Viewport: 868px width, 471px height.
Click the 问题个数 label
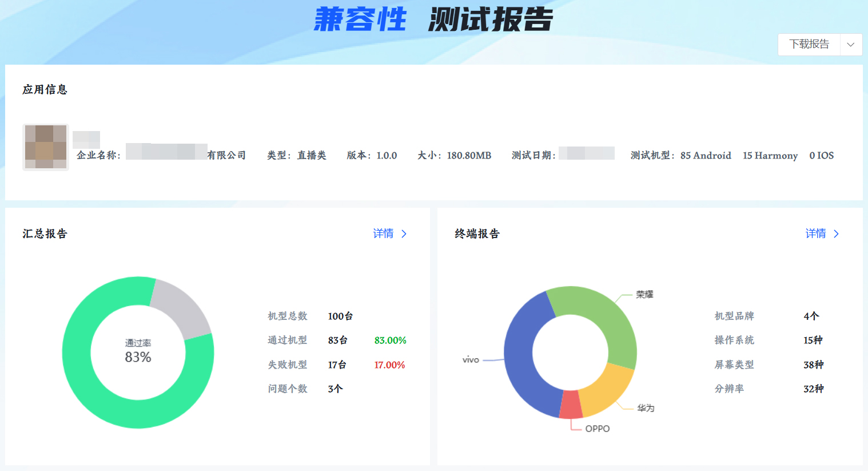pyautogui.click(x=288, y=389)
